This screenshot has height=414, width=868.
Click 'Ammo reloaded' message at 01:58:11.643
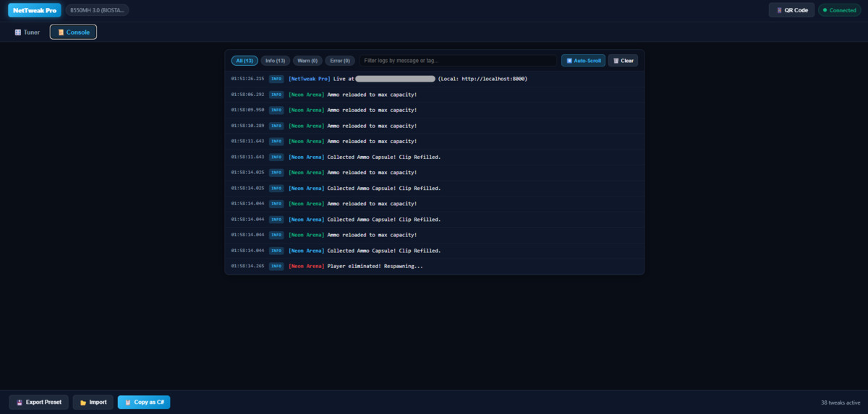372,142
